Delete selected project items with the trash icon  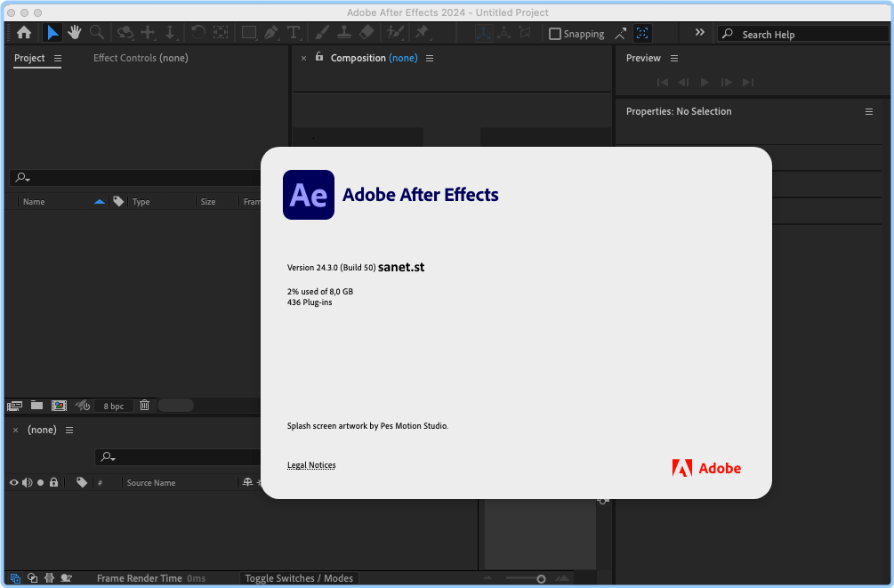[145, 405]
